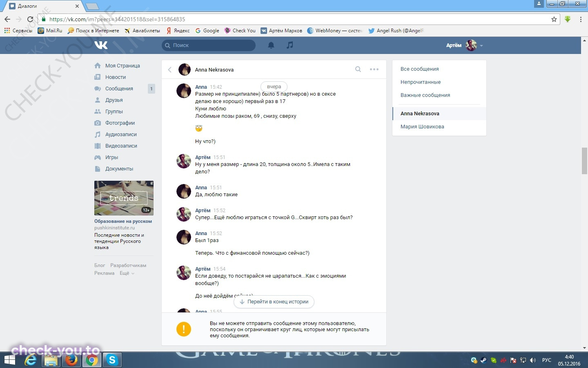
Task: Close the Диалоги browser tab
Action: coord(77,6)
